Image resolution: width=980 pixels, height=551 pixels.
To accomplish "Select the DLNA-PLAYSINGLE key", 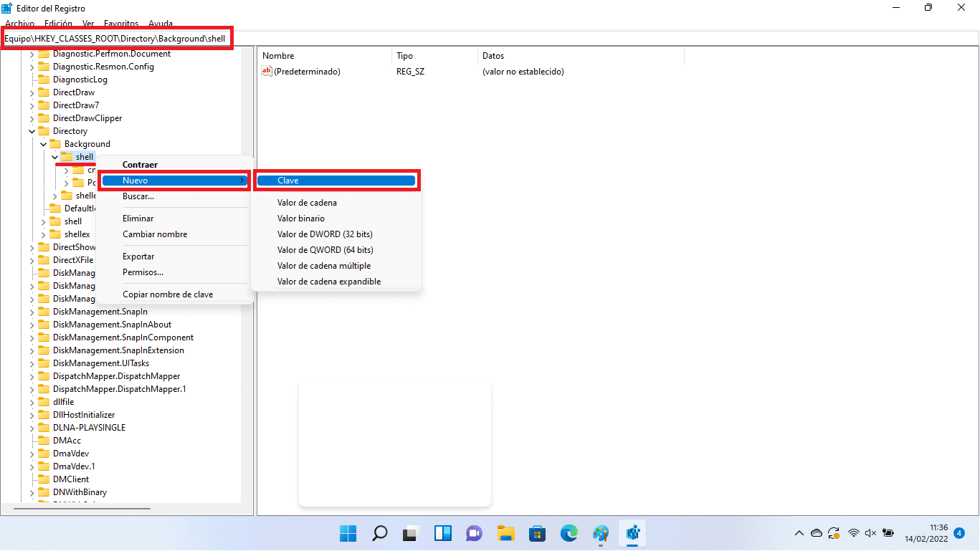I will [89, 428].
